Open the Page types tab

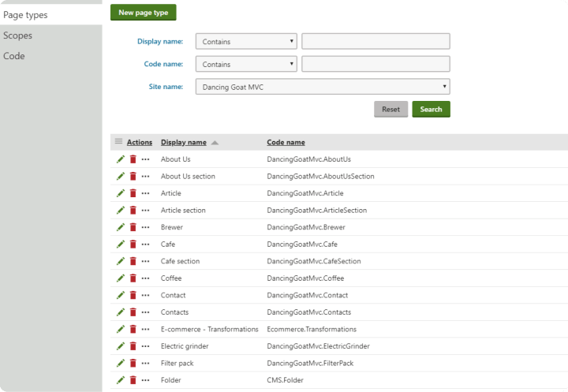(51, 15)
